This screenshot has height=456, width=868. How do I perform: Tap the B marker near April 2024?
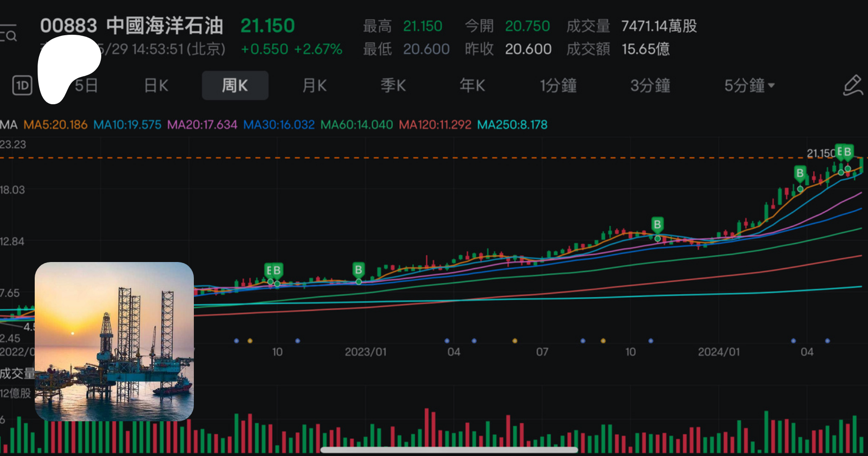[800, 173]
